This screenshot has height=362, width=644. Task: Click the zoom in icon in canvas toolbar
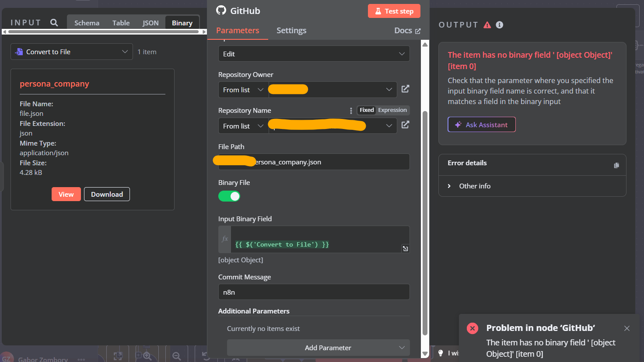(147, 356)
